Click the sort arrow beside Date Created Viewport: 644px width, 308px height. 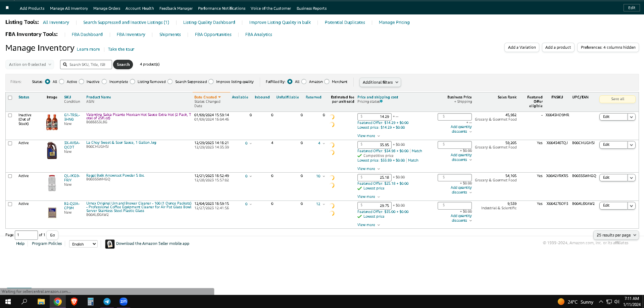tap(219, 97)
